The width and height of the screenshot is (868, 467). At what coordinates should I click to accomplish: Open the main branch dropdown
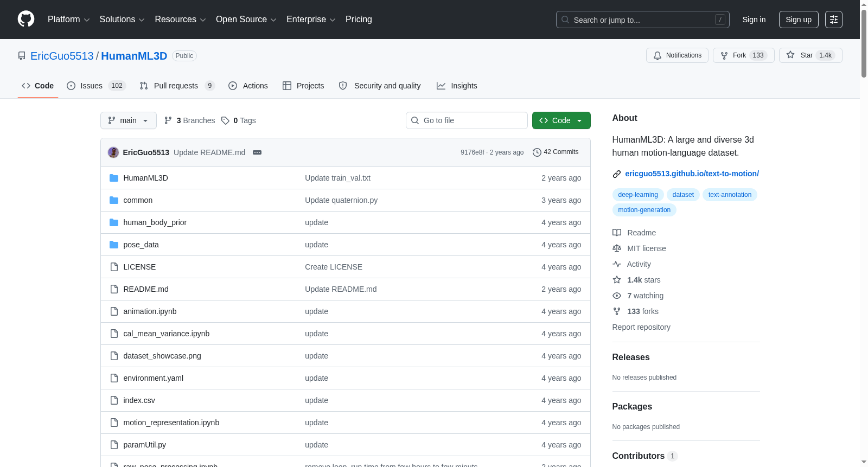(x=129, y=120)
